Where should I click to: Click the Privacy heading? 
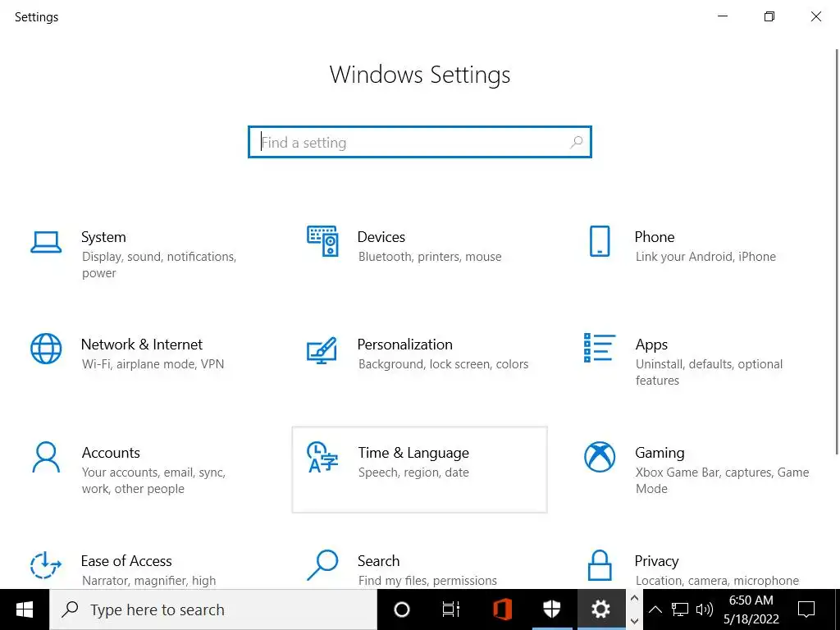656,561
